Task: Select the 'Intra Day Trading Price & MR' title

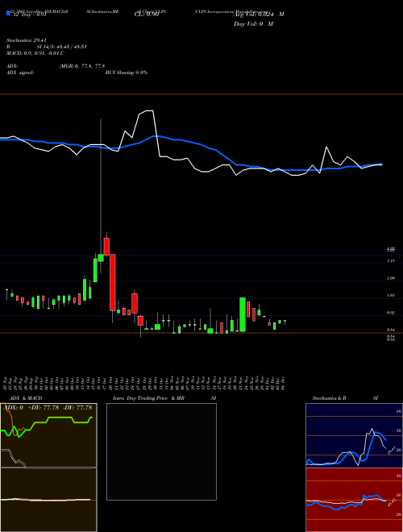Action: [148, 398]
